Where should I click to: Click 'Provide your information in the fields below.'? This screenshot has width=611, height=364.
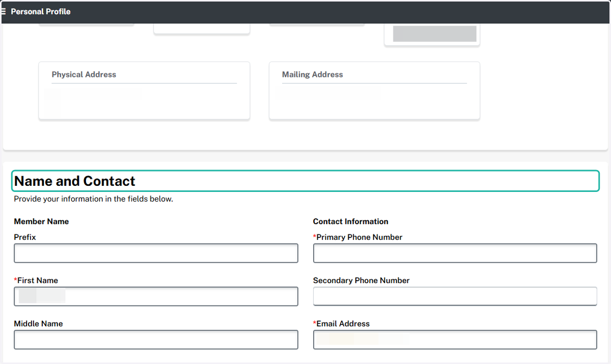click(94, 199)
